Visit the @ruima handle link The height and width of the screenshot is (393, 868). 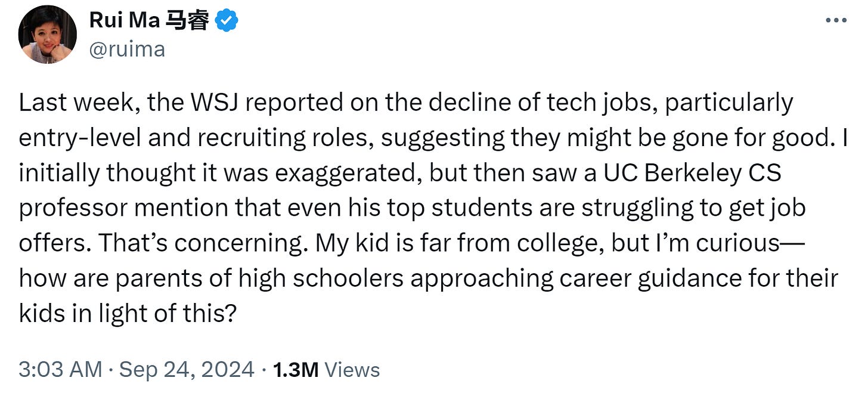(x=127, y=49)
